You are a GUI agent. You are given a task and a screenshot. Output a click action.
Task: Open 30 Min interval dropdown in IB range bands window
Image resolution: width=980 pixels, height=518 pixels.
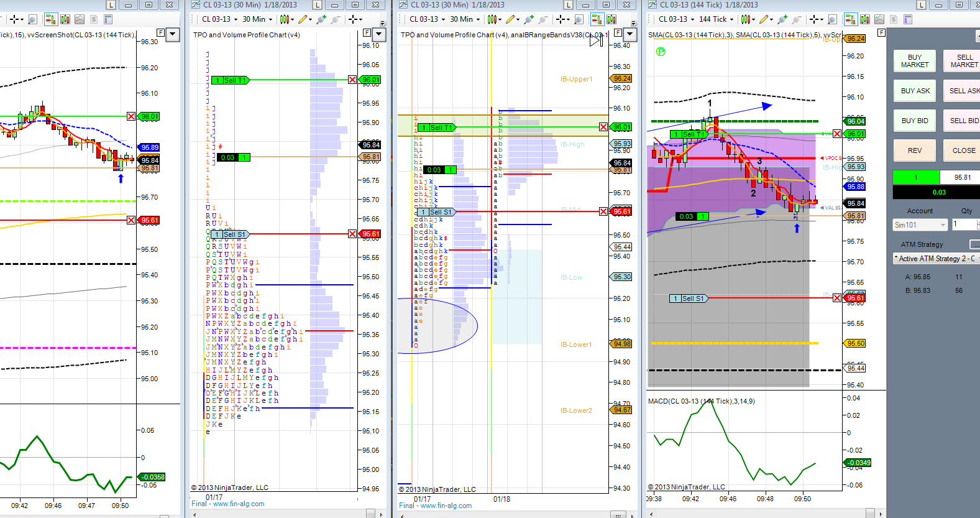pos(465,19)
